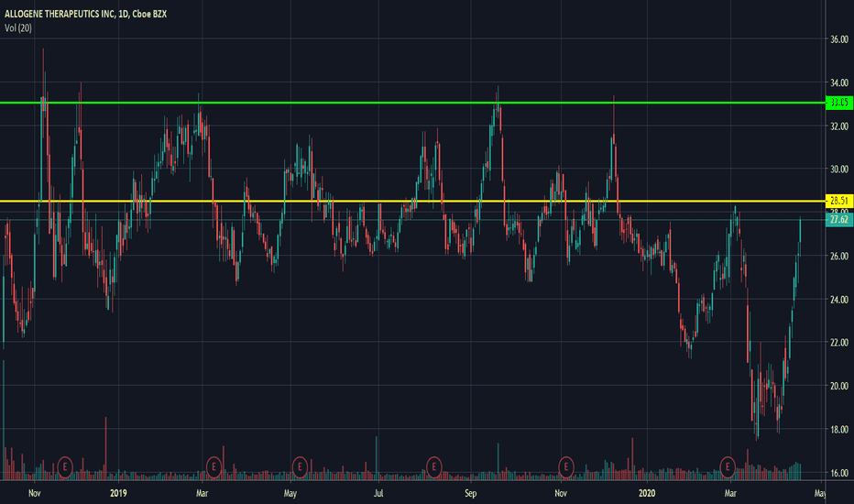Select the green horizontal line price label 33.05
Image resolution: width=854 pixels, height=504 pixels.
click(x=839, y=103)
